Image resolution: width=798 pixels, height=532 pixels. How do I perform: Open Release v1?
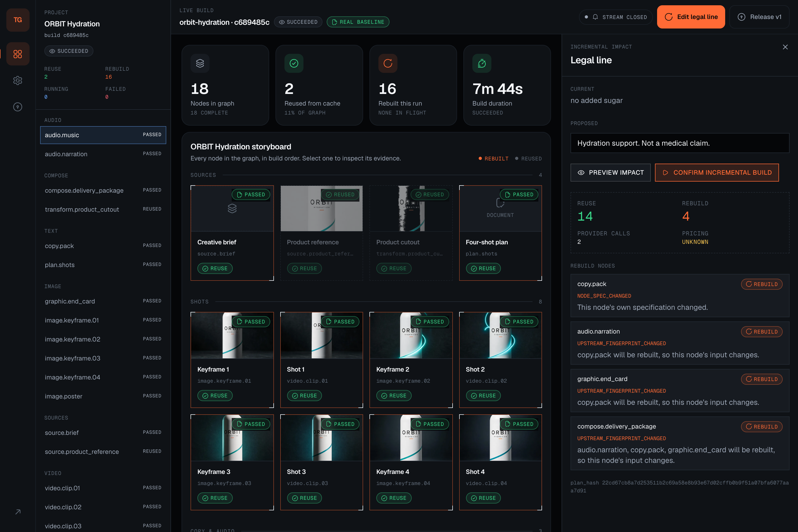759,17
